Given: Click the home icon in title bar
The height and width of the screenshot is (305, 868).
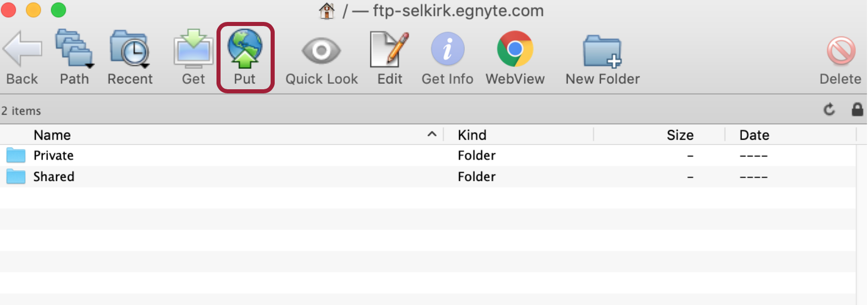Looking at the screenshot, I should 326,10.
